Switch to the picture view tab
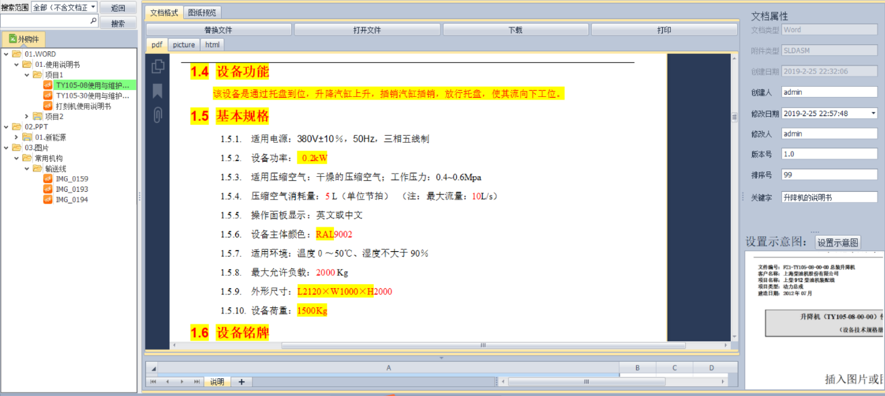This screenshot has height=396, width=885. coord(184,45)
